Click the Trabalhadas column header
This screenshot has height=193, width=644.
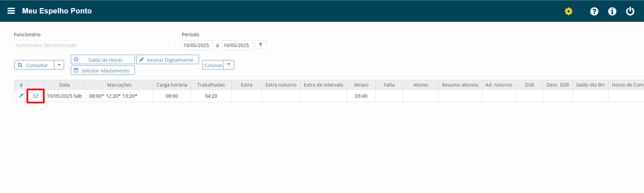[x=211, y=85]
